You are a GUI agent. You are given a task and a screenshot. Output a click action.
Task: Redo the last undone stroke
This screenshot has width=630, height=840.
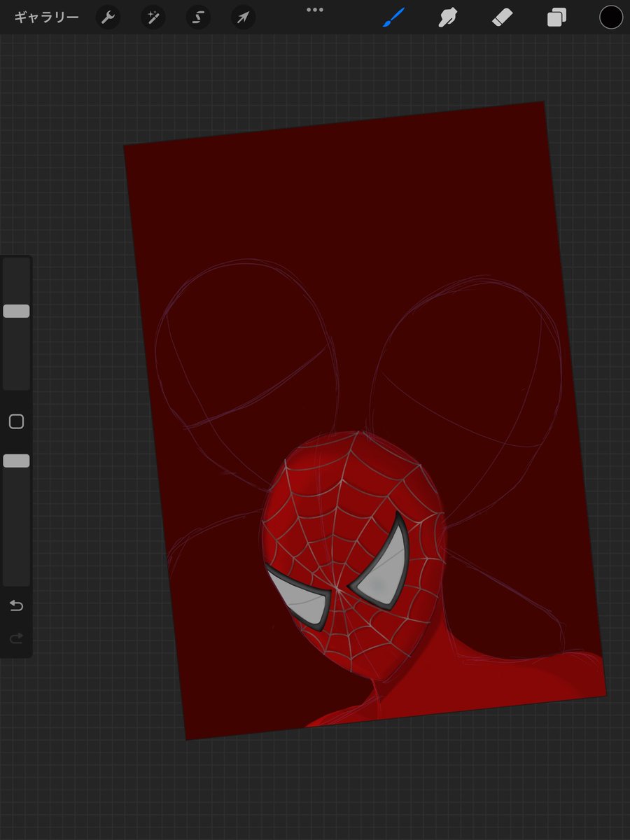[16, 638]
